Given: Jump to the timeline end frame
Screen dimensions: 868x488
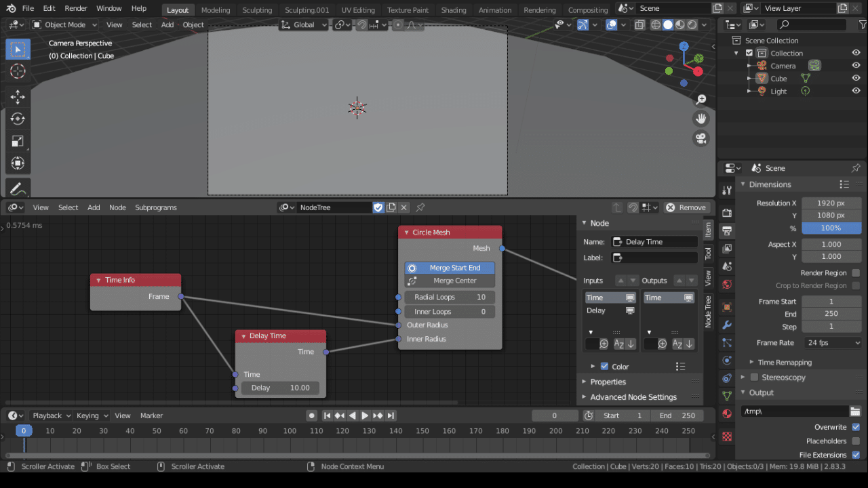Looking at the screenshot, I should 391,415.
